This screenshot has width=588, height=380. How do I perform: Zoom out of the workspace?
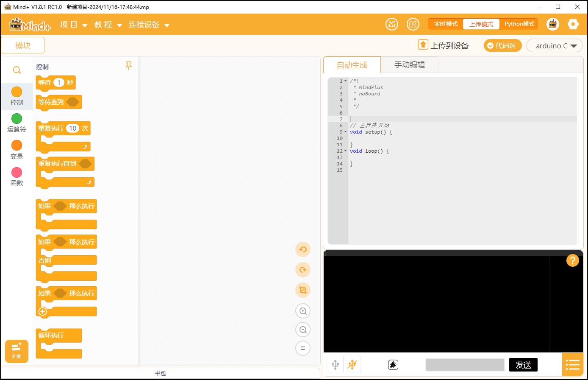303,330
